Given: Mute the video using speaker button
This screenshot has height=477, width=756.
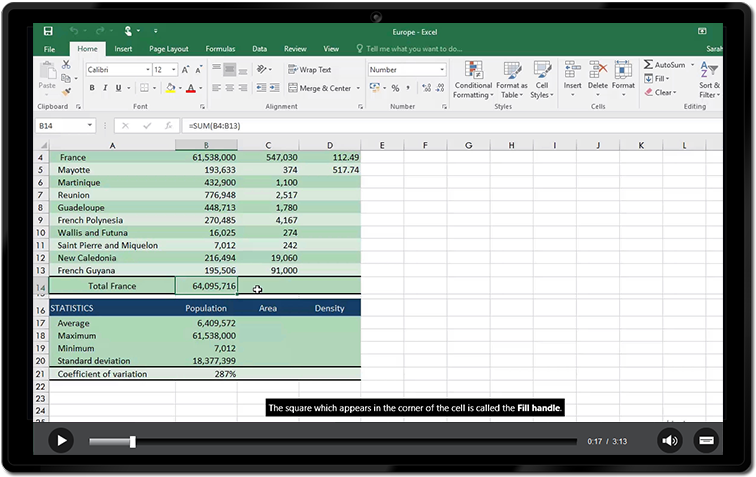Looking at the screenshot, I should click(x=669, y=440).
